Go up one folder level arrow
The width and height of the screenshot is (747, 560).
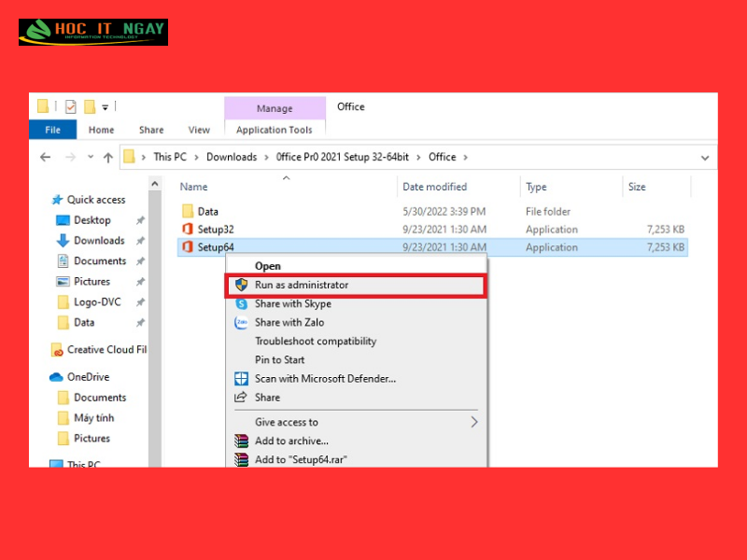point(108,157)
